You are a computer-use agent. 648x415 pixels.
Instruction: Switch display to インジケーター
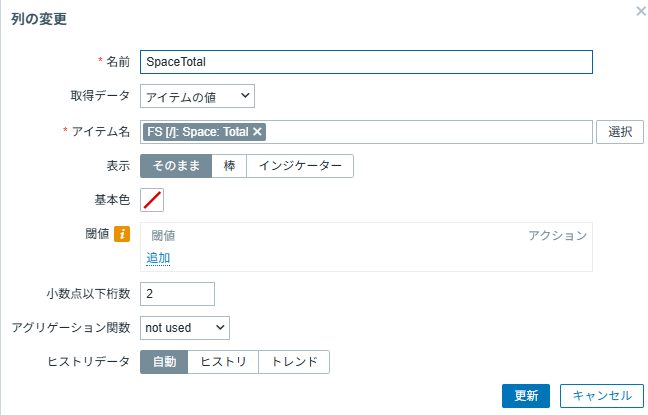coord(300,166)
